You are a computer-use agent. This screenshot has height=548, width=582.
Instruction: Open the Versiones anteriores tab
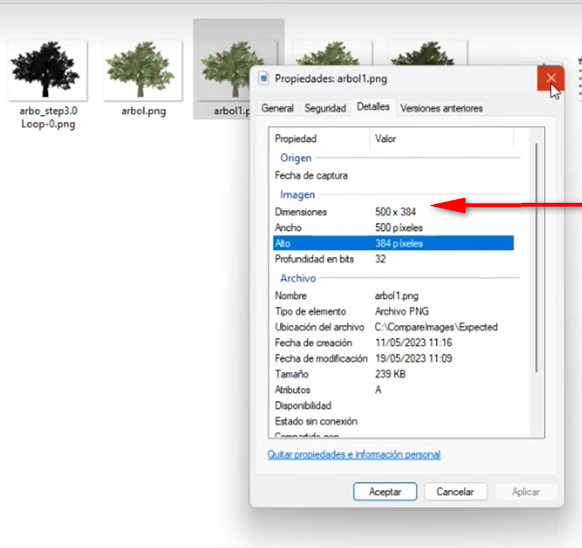(441, 108)
